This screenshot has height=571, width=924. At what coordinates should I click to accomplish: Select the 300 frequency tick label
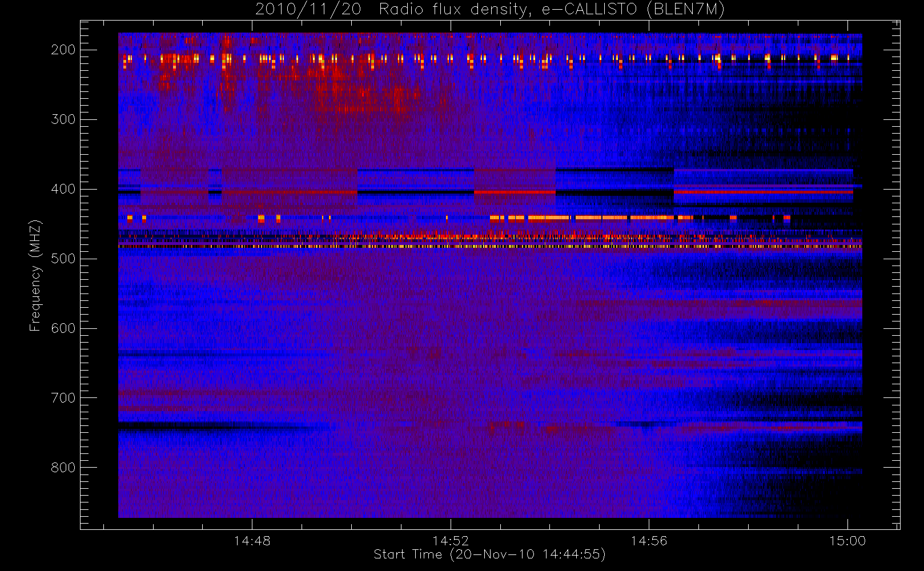pos(63,119)
